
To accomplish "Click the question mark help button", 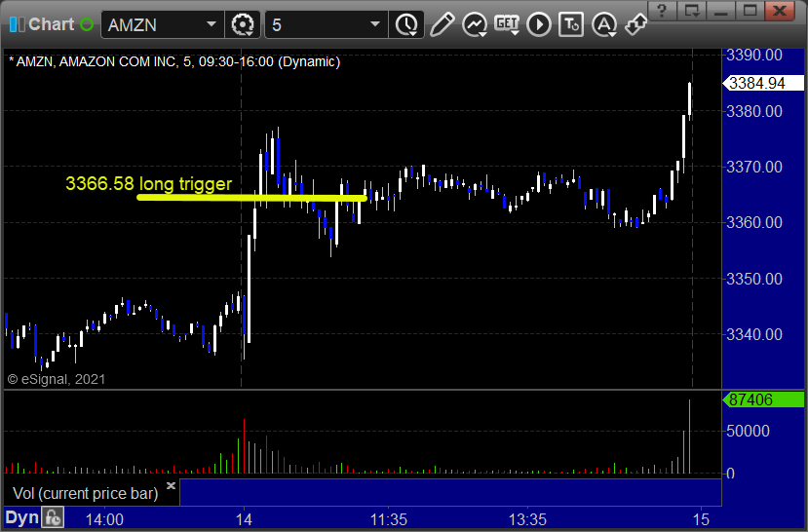I will click(662, 11).
